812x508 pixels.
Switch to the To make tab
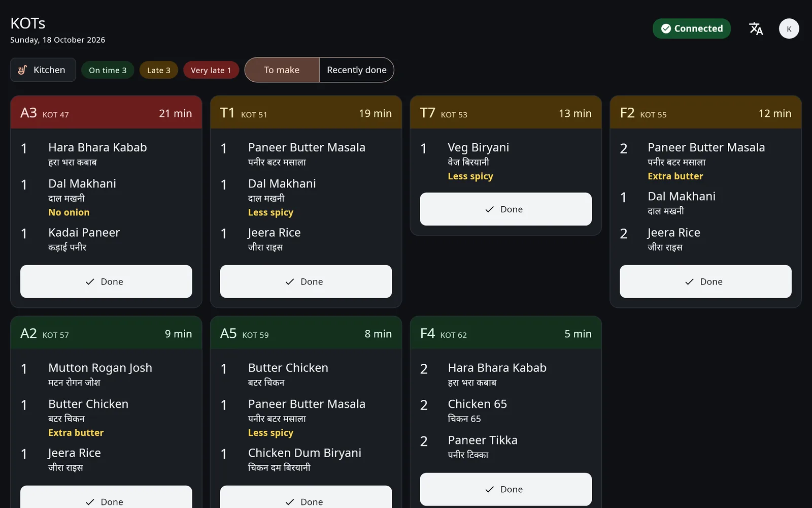(282, 70)
